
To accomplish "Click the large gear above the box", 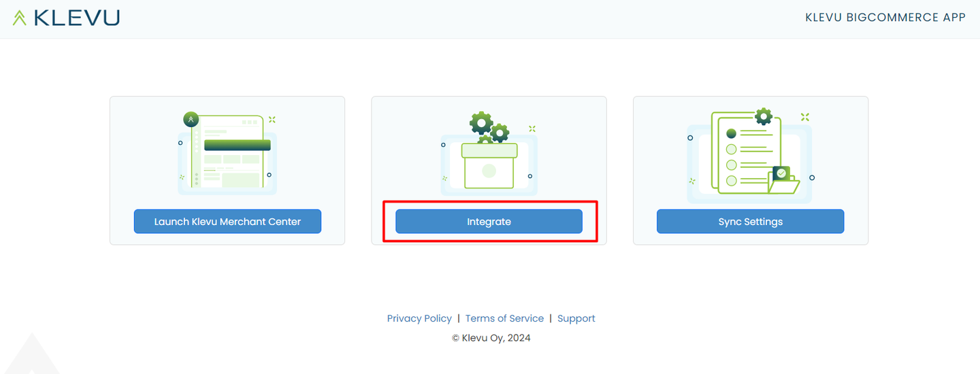I will (481, 123).
